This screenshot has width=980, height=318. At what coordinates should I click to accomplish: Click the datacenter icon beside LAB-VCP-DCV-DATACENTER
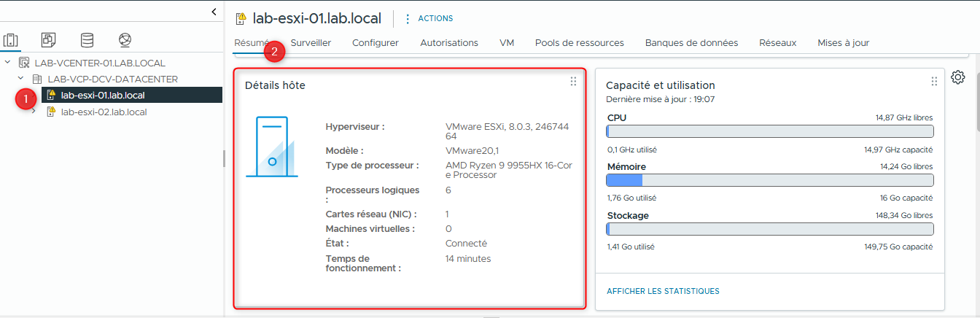point(37,79)
